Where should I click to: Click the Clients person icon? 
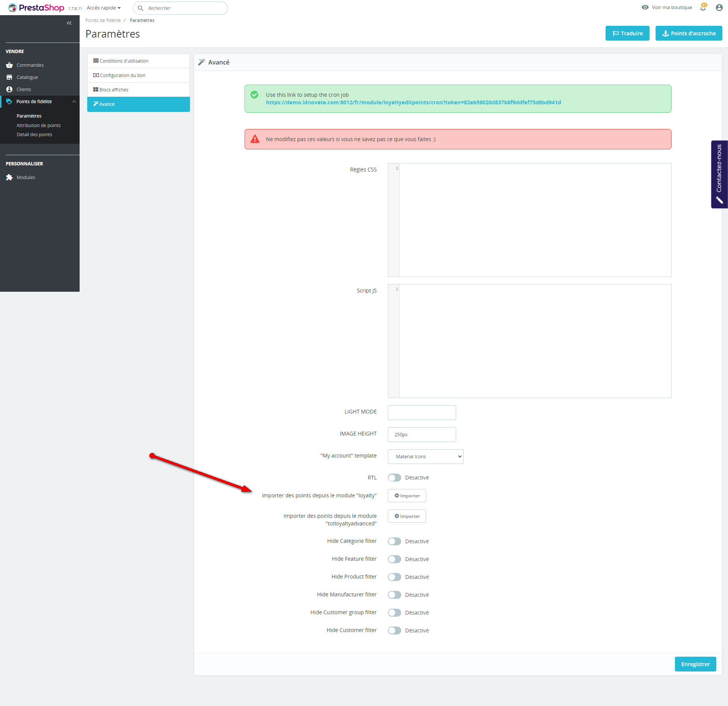[x=9, y=90]
